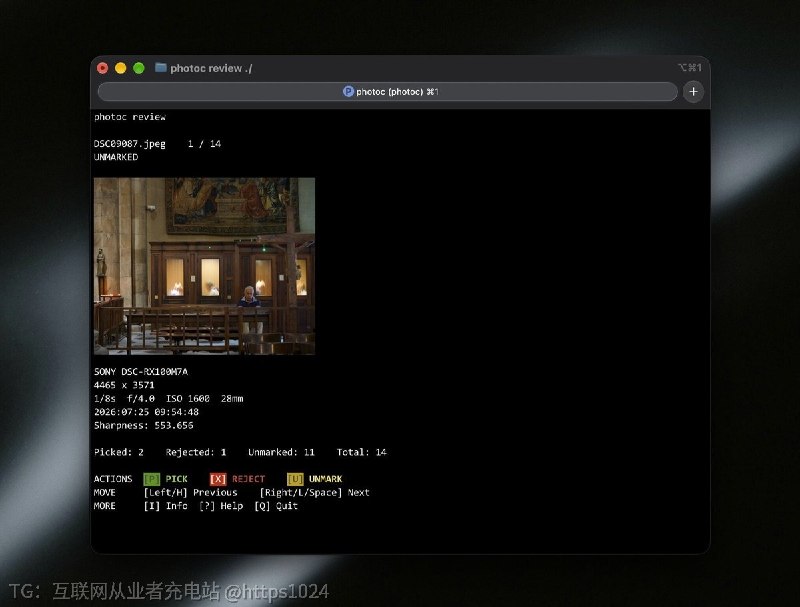Click the MOVE row label
The width and height of the screenshot is (800, 607).
pyautogui.click(x=105, y=493)
